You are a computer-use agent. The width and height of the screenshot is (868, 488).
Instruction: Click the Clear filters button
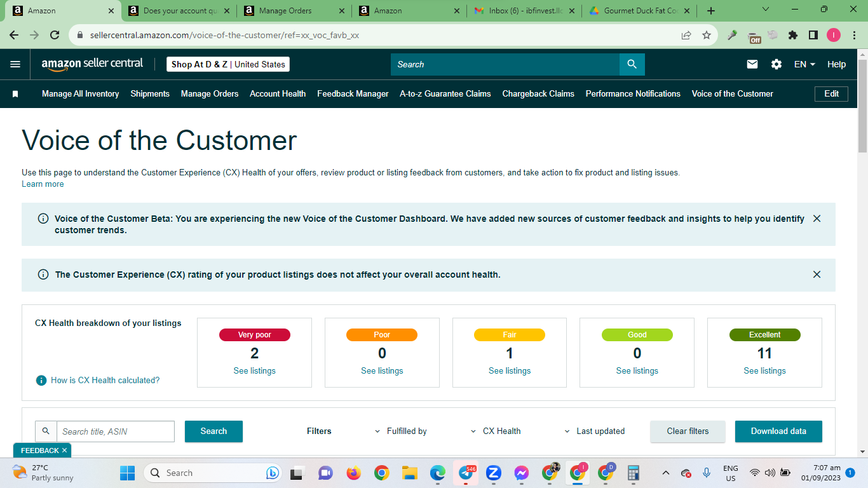coord(688,431)
